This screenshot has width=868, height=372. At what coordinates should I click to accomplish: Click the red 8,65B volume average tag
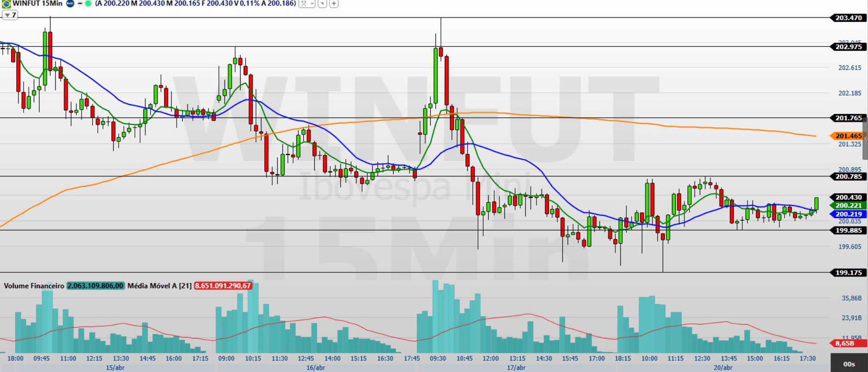click(845, 343)
